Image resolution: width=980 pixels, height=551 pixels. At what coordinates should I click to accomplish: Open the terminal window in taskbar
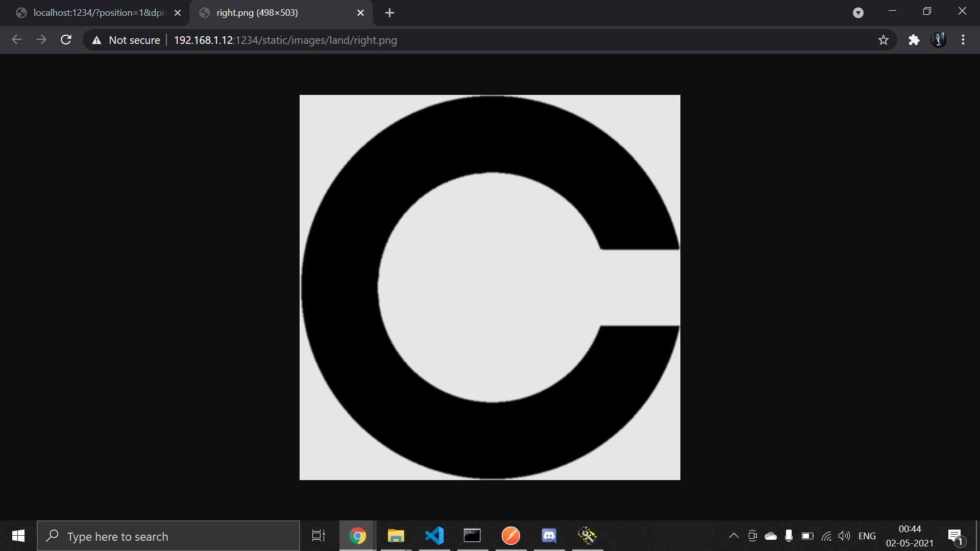click(472, 536)
